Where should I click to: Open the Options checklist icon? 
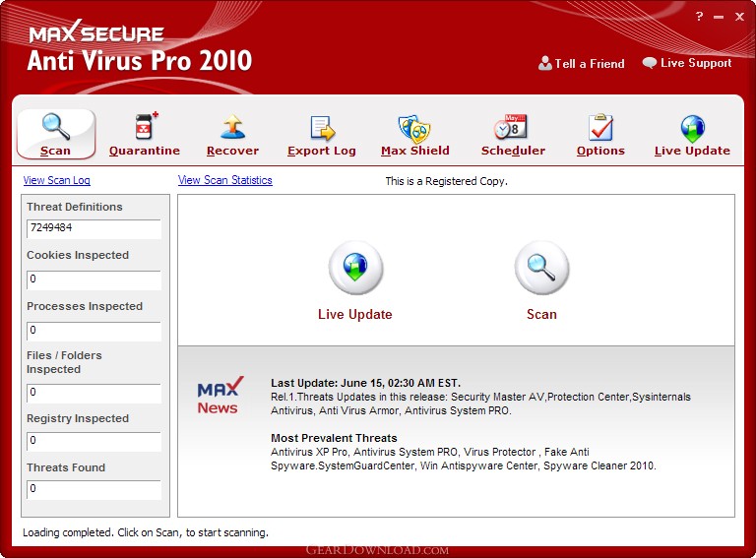pyautogui.click(x=600, y=127)
